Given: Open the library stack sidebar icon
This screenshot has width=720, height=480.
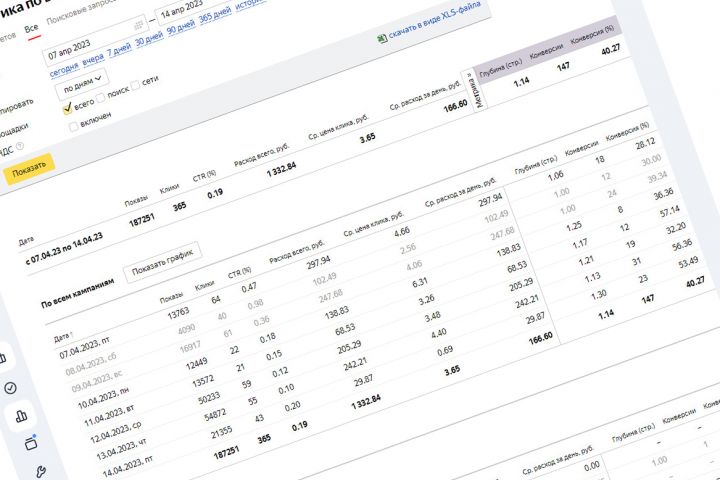Looking at the screenshot, I should coord(31,443).
